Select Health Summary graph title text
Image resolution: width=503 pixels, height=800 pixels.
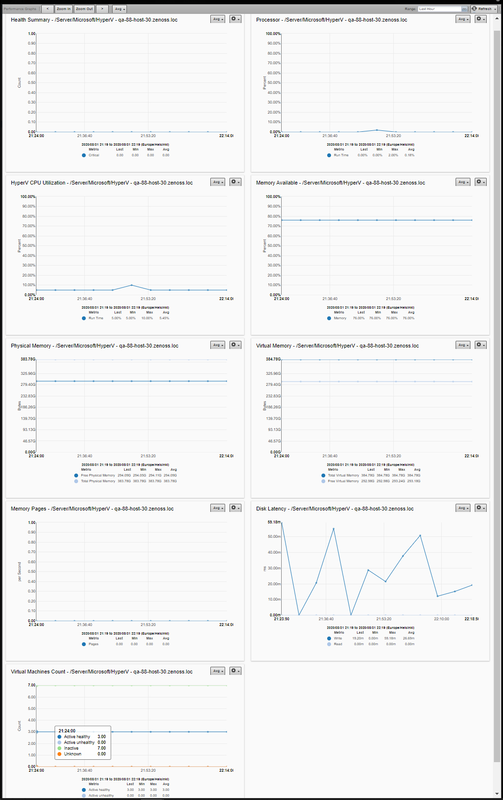[x=93, y=19]
